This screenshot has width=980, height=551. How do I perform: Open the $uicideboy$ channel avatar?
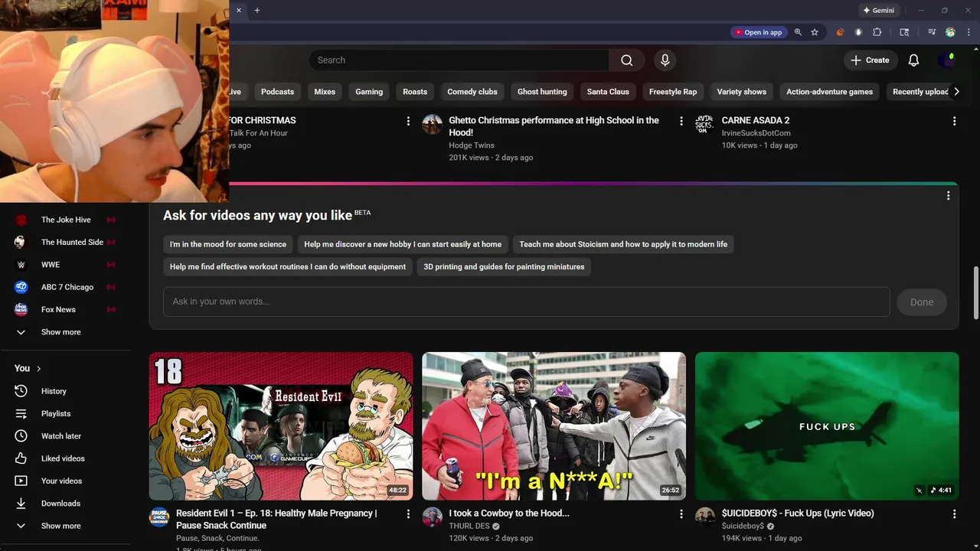[705, 517]
